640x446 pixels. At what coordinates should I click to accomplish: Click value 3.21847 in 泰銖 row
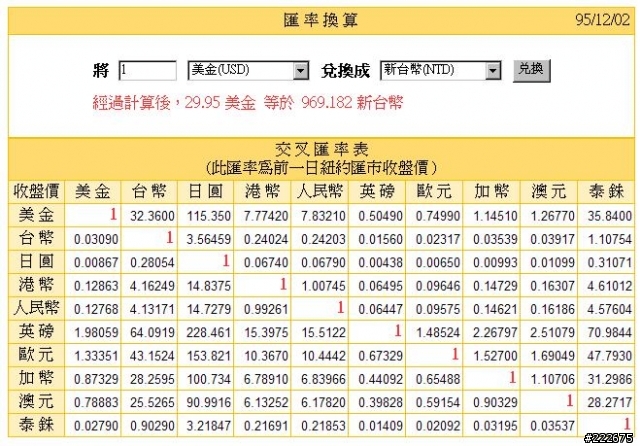pos(209,426)
